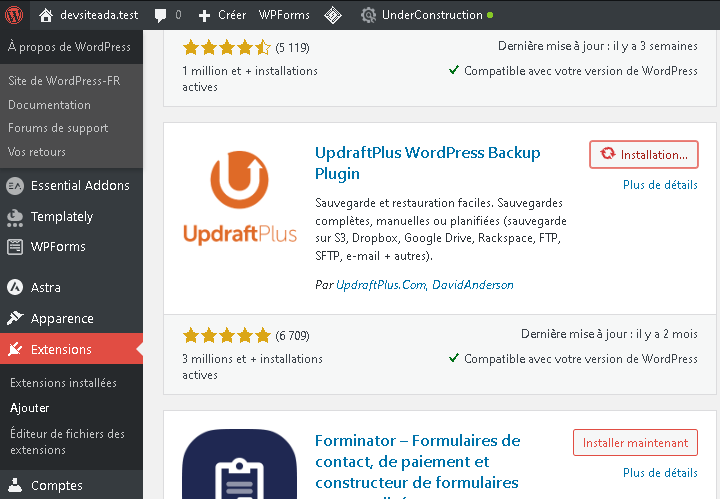720x499 pixels.
Task: Open Forminator plugin title link
Action: 417,464
